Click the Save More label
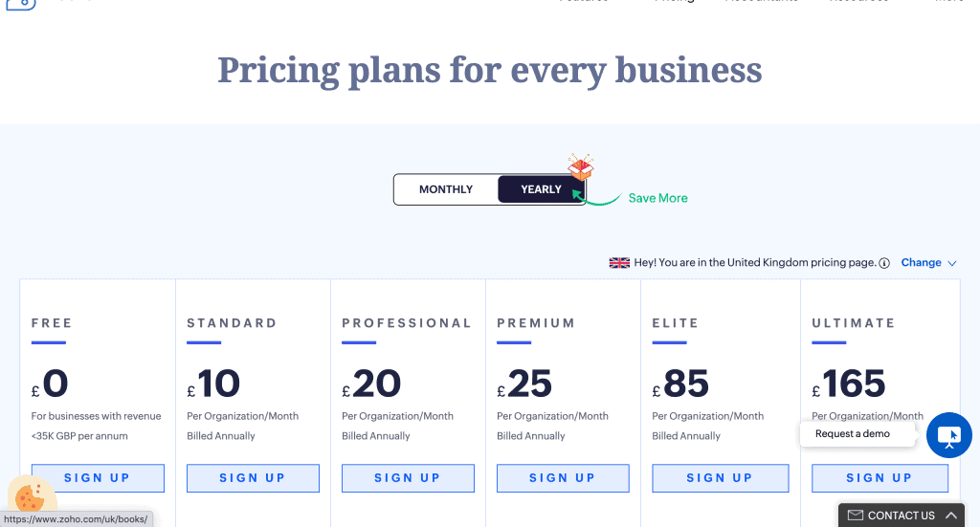980x527 pixels. (657, 198)
